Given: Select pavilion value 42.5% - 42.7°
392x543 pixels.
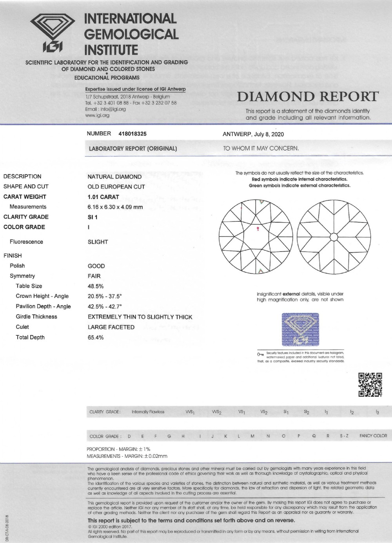Looking at the screenshot, I should [105, 307].
